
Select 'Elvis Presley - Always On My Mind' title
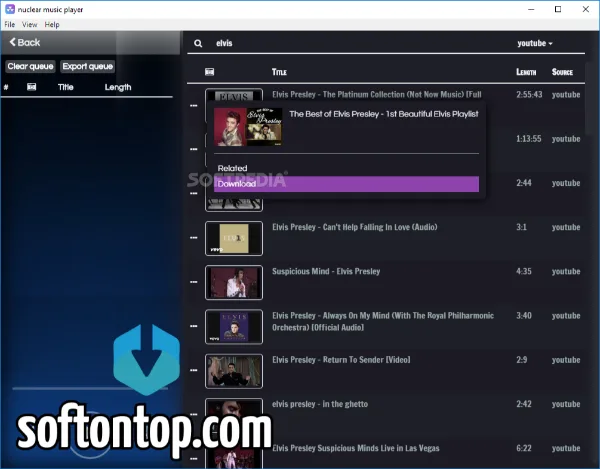coord(383,321)
